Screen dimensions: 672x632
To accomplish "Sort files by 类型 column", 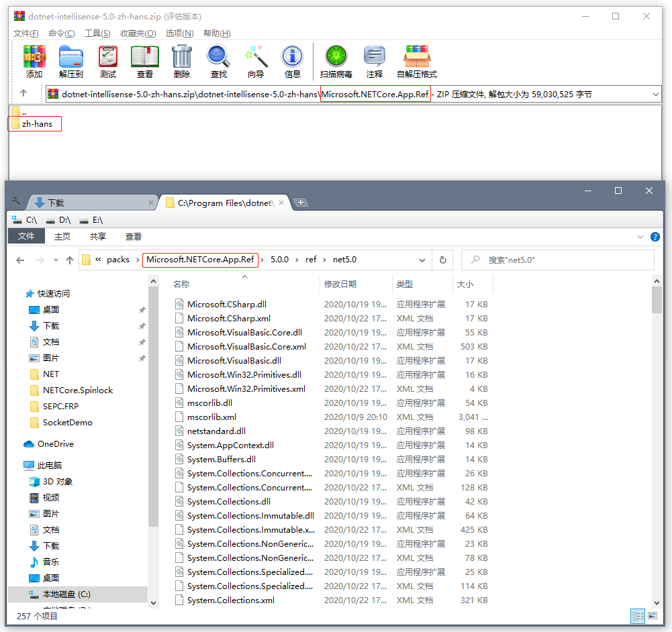I will click(422, 284).
